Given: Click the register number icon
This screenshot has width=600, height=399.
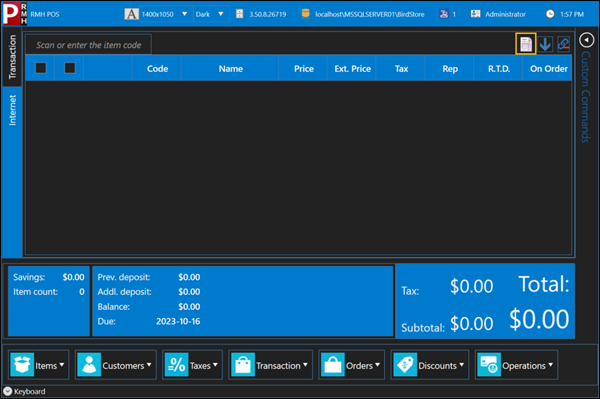Looking at the screenshot, I should pos(444,14).
